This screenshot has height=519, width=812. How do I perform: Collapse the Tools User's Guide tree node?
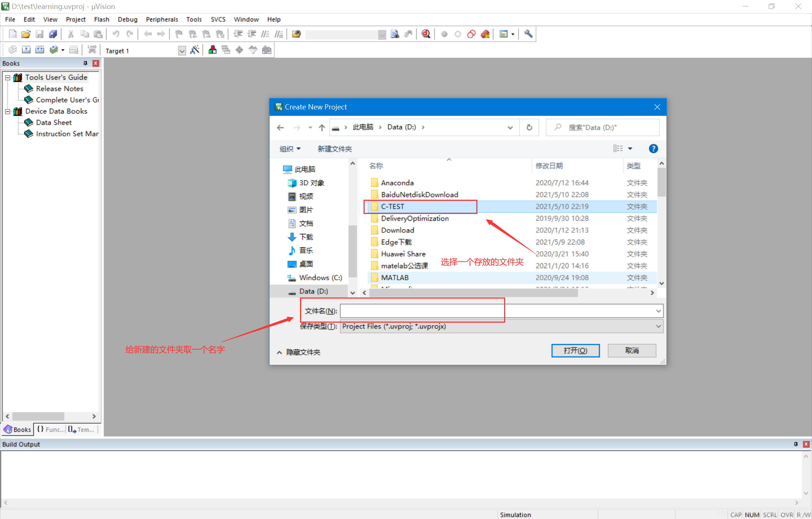tap(8, 77)
